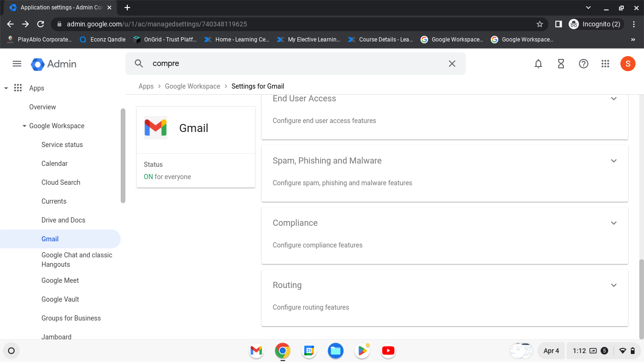Image resolution: width=644 pixels, height=362 pixels.
Task: Toggle the browser side panel icon
Action: click(x=558, y=24)
